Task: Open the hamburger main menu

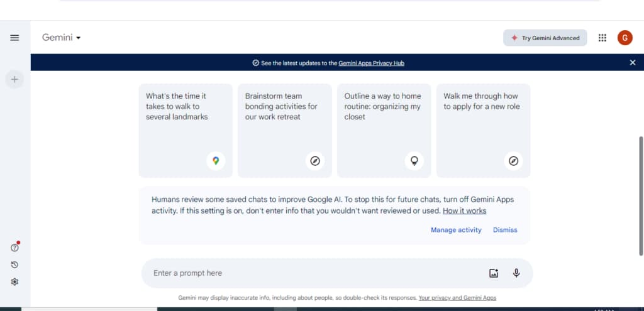Action: (x=14, y=38)
